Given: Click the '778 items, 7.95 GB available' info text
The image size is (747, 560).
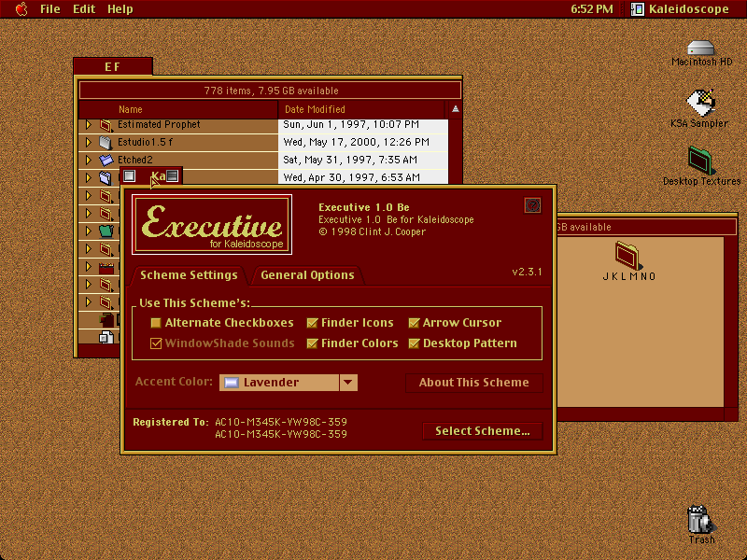Looking at the screenshot, I should [x=271, y=91].
